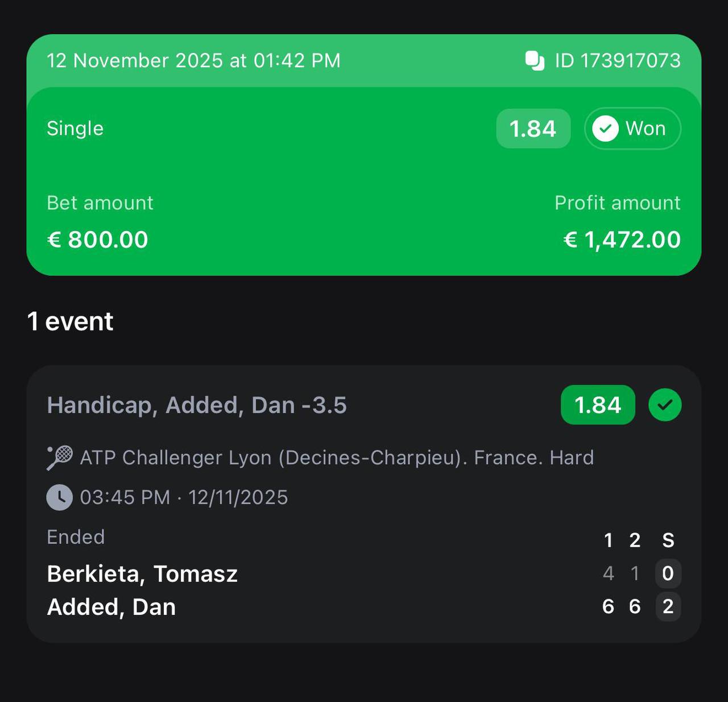Click the player name Berkieta, Tomasz
Viewport: 728px width, 702px height.
[142, 573]
